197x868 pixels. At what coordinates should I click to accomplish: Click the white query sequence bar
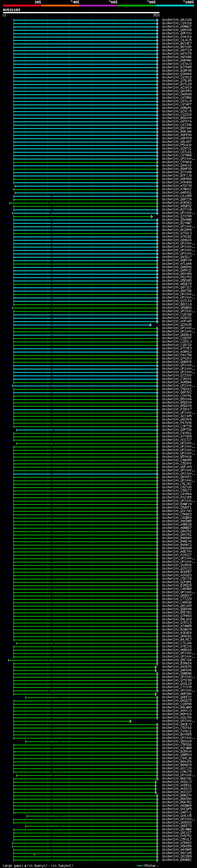[x=81, y=12]
